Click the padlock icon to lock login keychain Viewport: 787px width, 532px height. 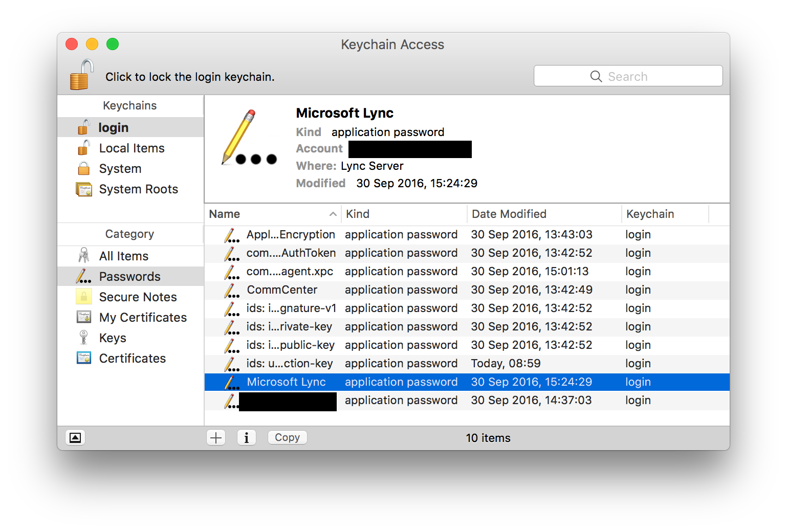point(82,75)
